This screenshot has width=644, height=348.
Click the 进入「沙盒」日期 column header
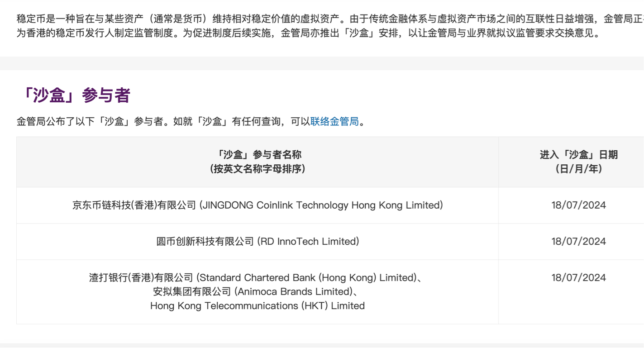click(x=578, y=155)
